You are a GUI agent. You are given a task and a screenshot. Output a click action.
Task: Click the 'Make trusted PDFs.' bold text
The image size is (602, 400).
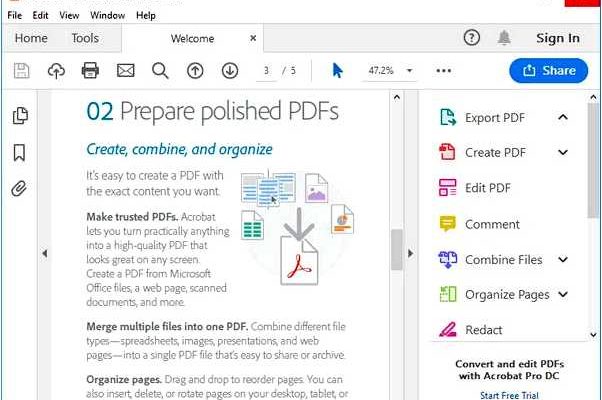(x=132, y=217)
